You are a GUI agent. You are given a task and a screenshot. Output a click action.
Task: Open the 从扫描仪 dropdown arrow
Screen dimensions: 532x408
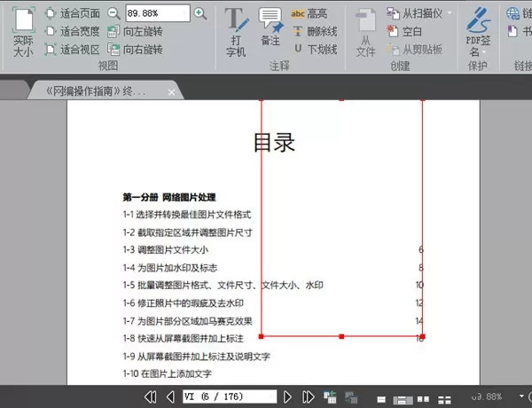click(450, 13)
